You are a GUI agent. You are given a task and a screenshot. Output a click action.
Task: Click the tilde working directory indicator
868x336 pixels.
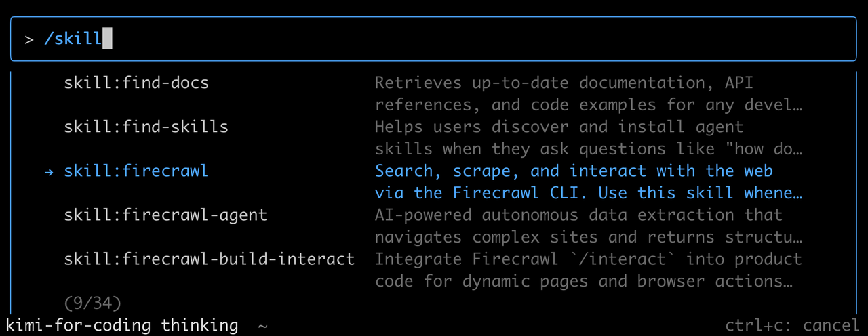click(263, 327)
